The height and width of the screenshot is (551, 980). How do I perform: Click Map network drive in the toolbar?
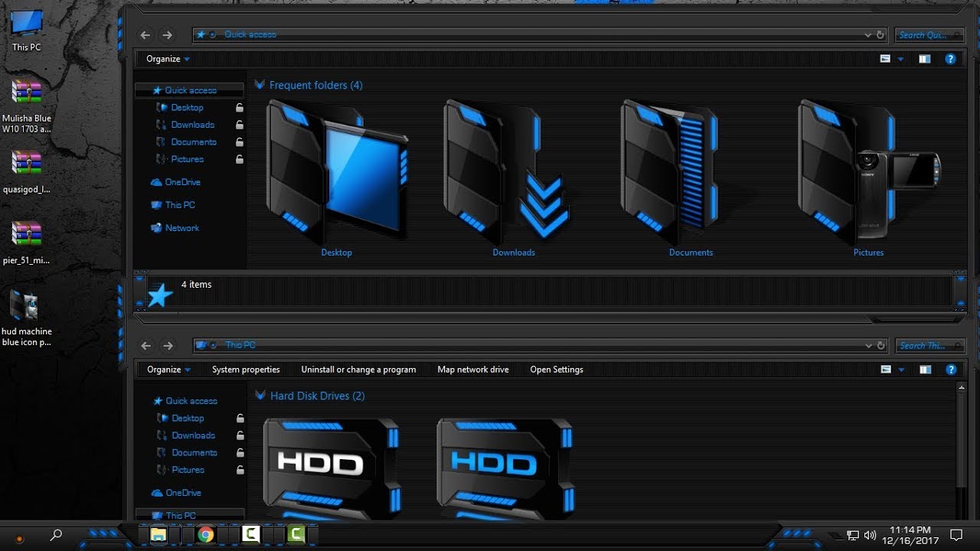click(472, 370)
